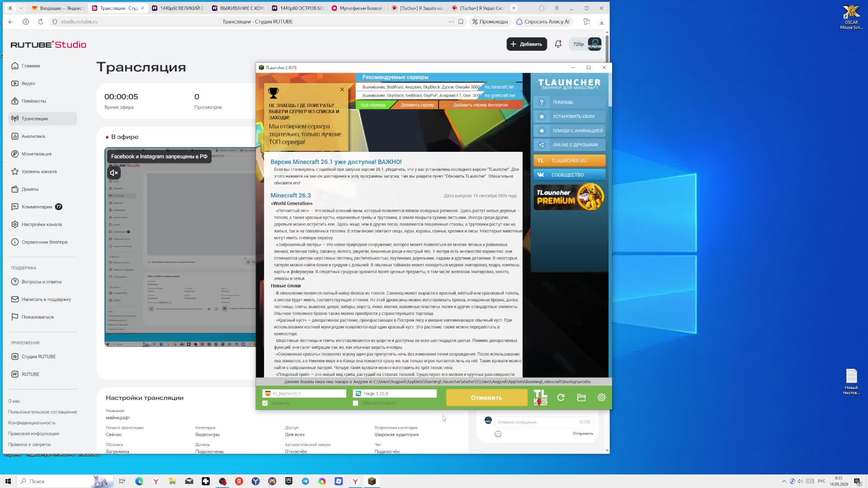Switch to Мультфильм Боевой browser tab

[358, 8]
